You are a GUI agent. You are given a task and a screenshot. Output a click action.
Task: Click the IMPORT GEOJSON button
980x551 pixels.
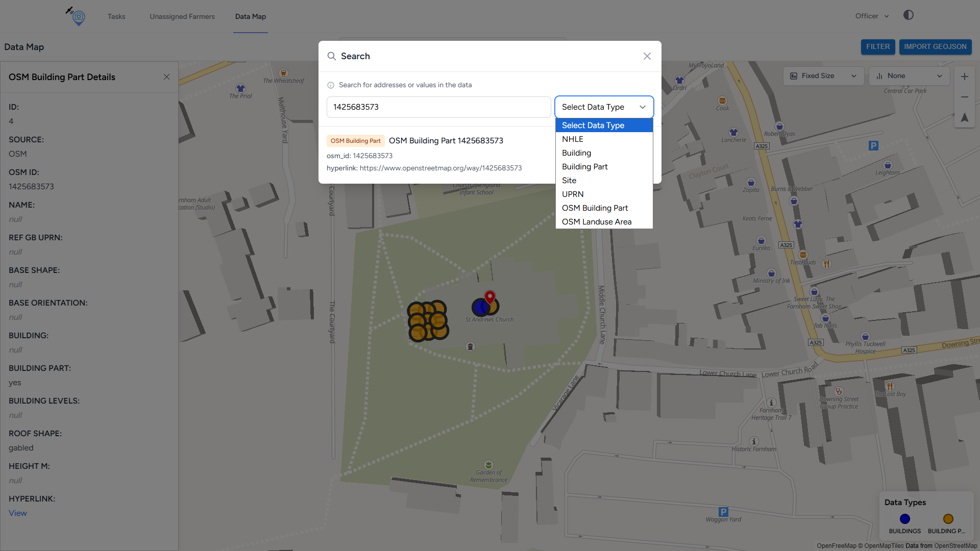point(935,46)
